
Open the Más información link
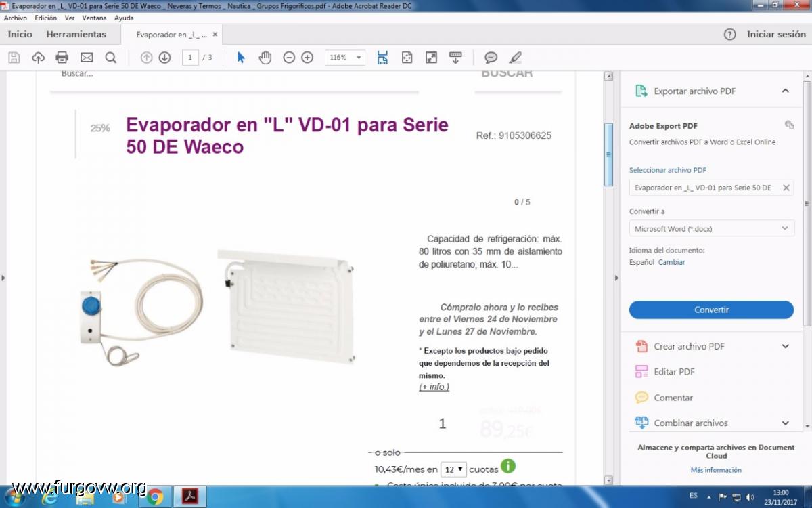(x=716, y=470)
